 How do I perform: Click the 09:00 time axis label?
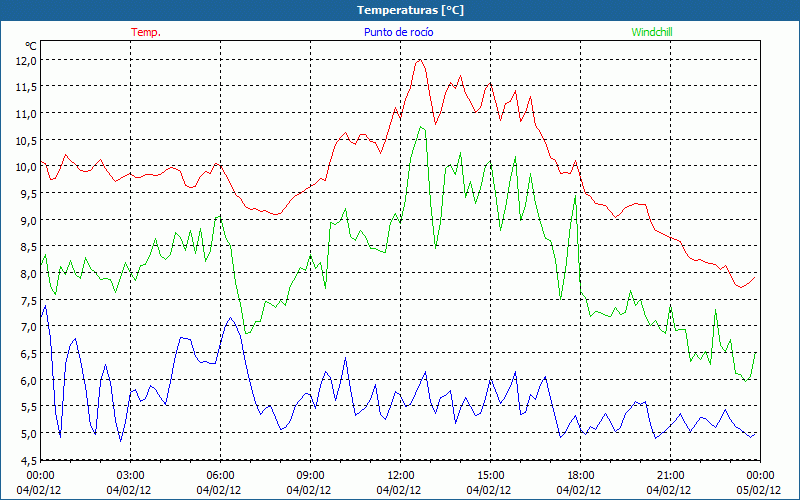pyautogui.click(x=311, y=476)
